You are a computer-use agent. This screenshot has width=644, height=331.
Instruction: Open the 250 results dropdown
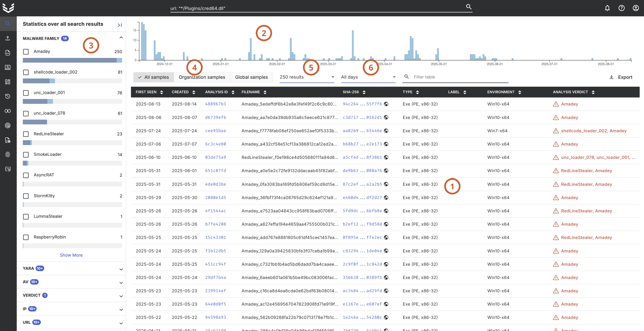tap(307, 77)
